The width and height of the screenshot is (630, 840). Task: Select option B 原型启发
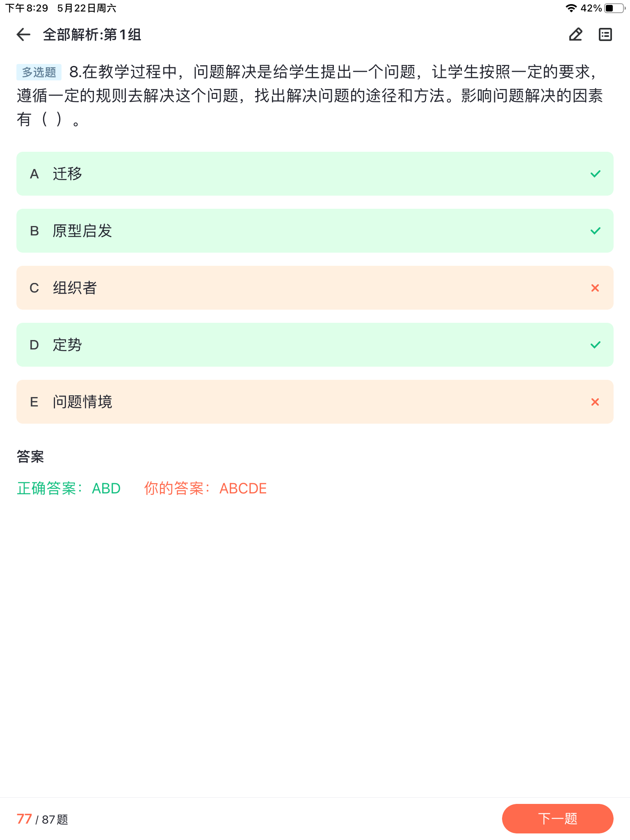[315, 231]
